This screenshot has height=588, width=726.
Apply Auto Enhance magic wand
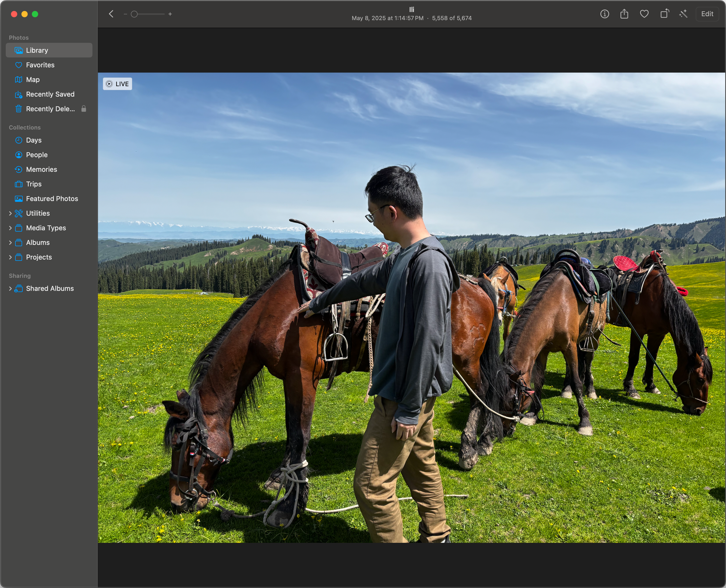[x=683, y=14]
